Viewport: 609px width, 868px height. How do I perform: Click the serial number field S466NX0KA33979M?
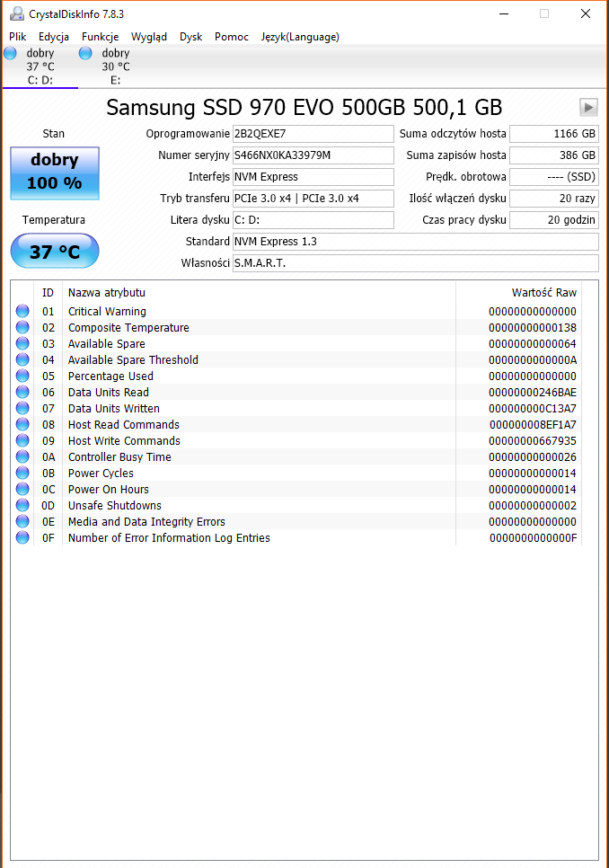(x=313, y=155)
